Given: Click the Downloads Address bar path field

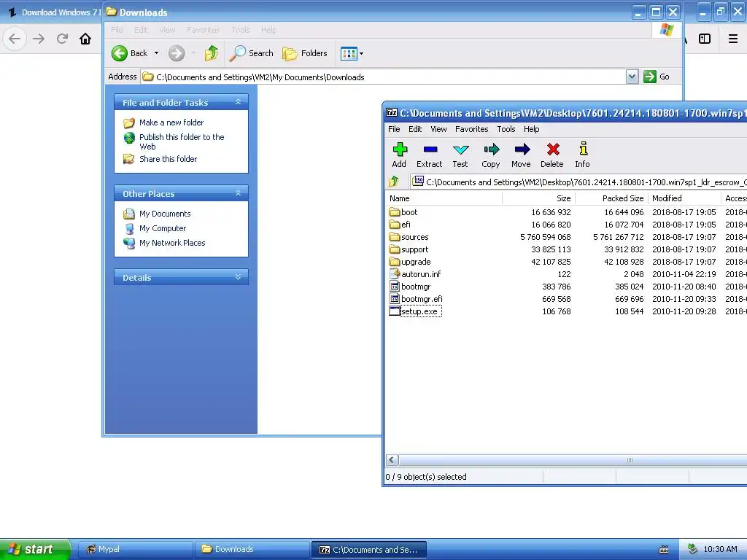Looking at the screenshot, I should tap(384, 77).
